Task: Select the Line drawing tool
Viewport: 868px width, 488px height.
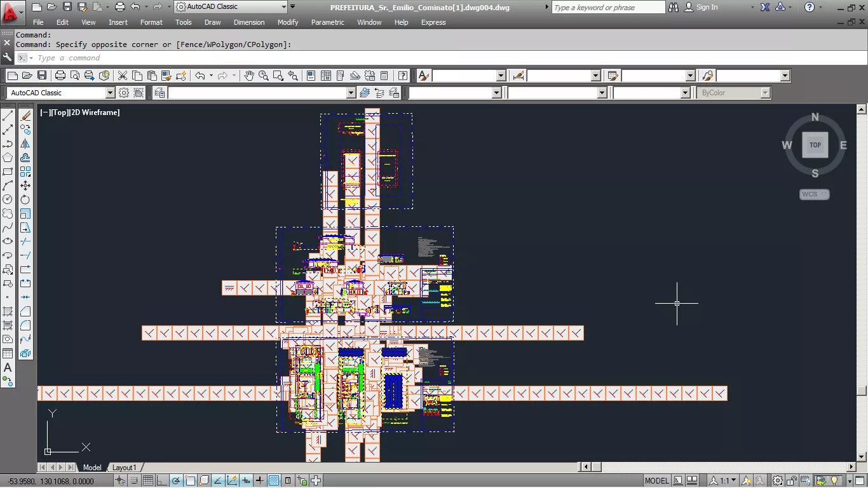Action: pos(8,116)
